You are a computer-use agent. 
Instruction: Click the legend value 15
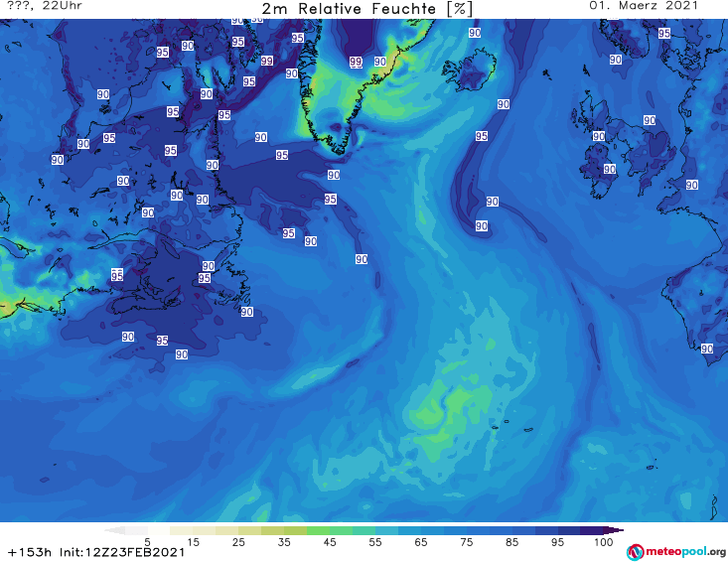pos(193,542)
